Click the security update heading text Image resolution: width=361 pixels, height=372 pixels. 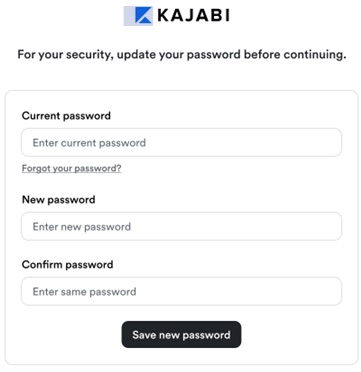(181, 55)
